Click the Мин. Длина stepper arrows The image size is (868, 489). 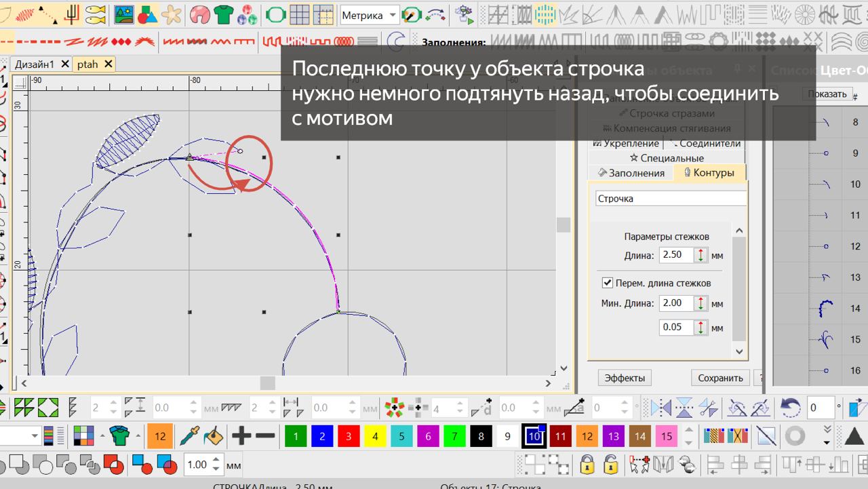click(701, 304)
